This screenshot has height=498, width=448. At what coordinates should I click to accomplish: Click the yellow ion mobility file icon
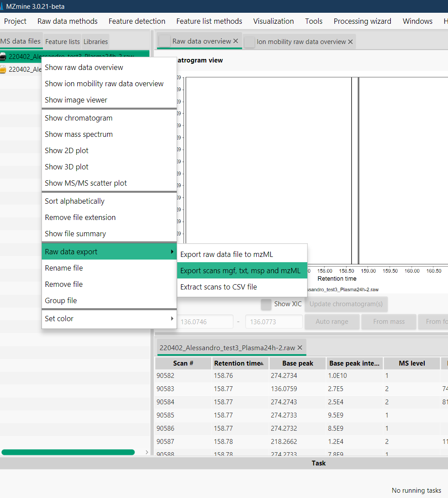(x=4, y=69)
